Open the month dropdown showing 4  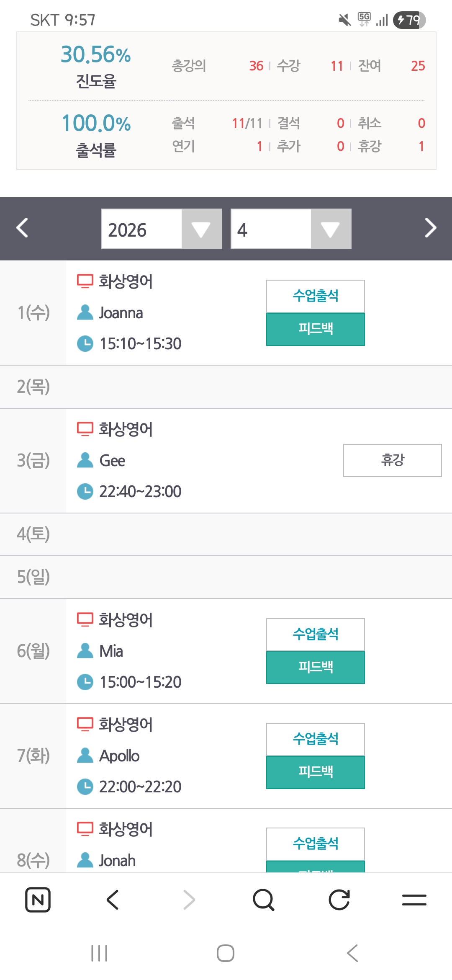291,229
